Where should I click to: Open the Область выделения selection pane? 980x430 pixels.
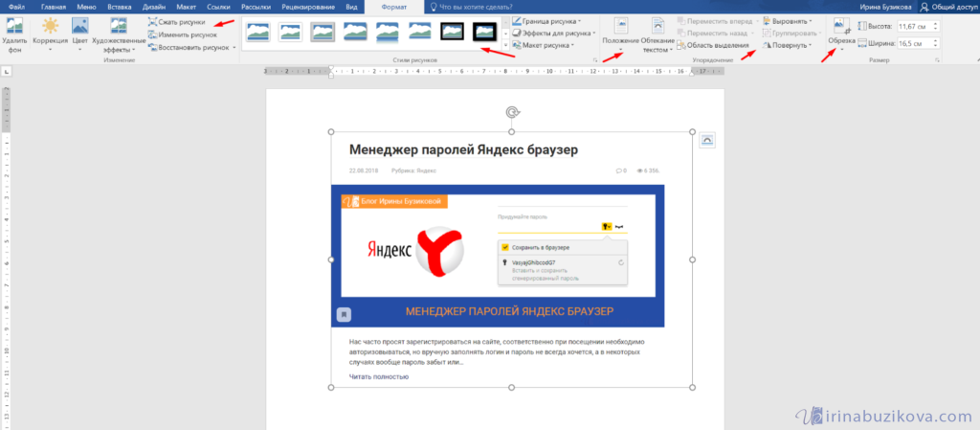click(717, 45)
